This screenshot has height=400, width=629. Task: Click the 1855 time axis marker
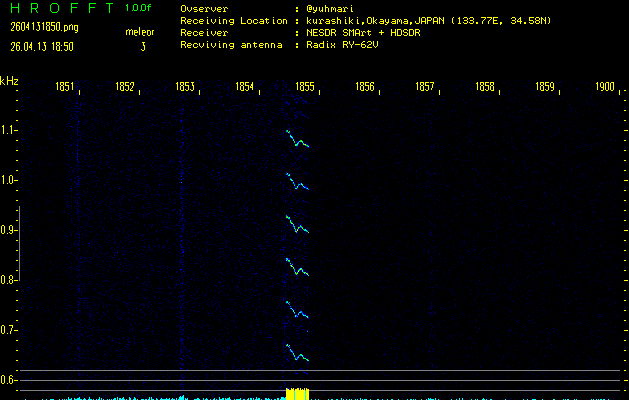[x=305, y=88]
